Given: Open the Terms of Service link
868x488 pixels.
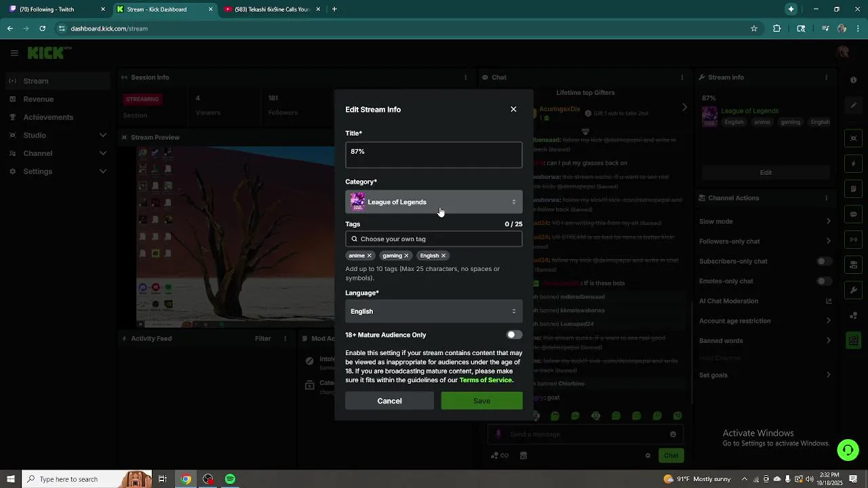Looking at the screenshot, I should coord(486,380).
